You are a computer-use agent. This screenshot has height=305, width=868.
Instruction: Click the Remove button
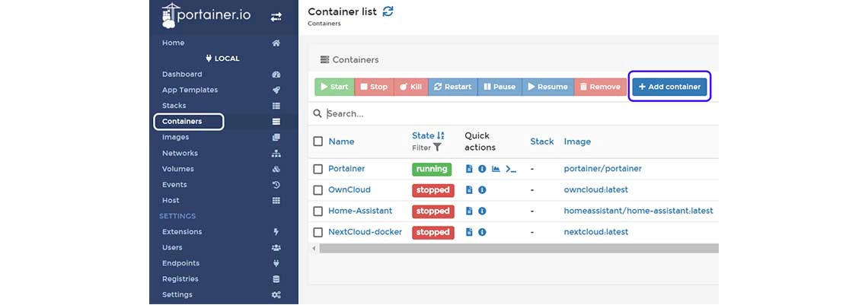600,87
